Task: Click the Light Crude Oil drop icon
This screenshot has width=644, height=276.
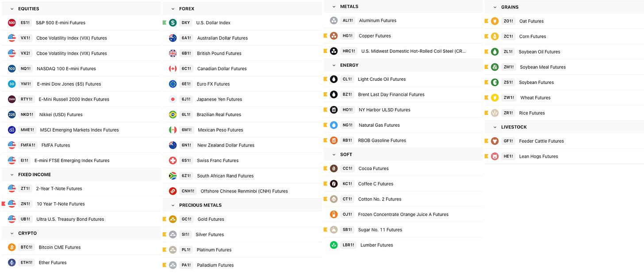Action: [334, 79]
